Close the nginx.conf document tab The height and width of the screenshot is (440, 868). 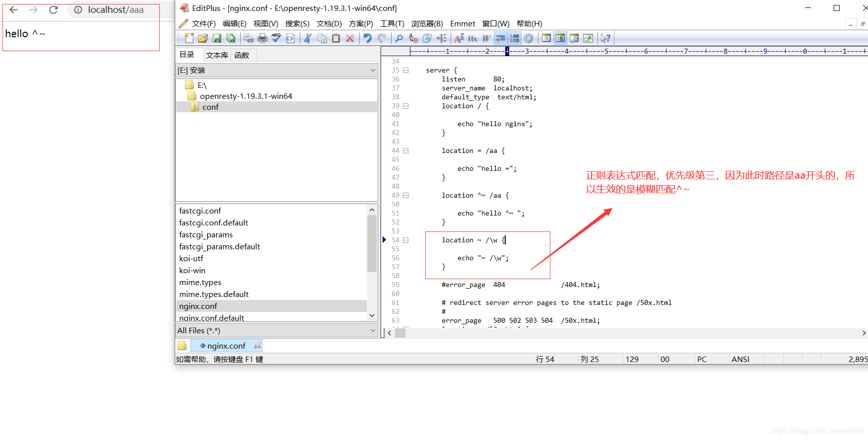(257, 346)
